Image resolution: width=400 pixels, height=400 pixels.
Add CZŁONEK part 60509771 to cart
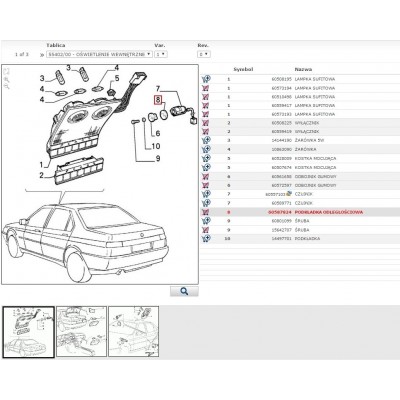[x=206, y=203]
